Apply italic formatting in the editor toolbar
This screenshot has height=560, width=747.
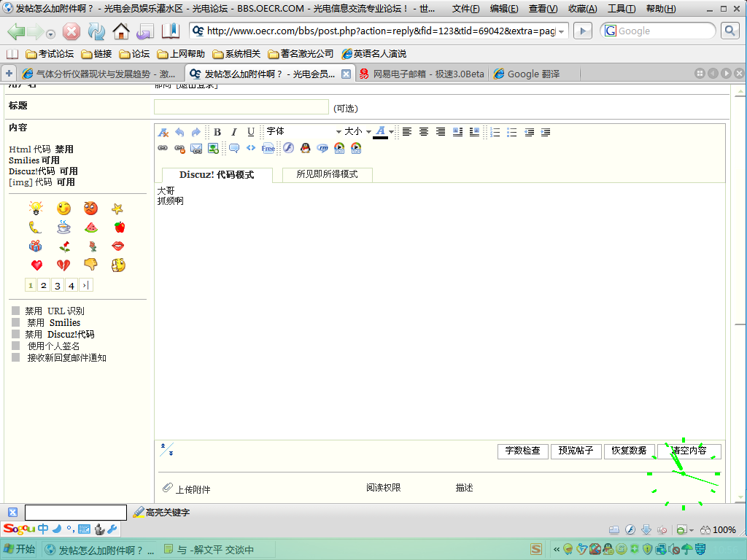click(234, 132)
